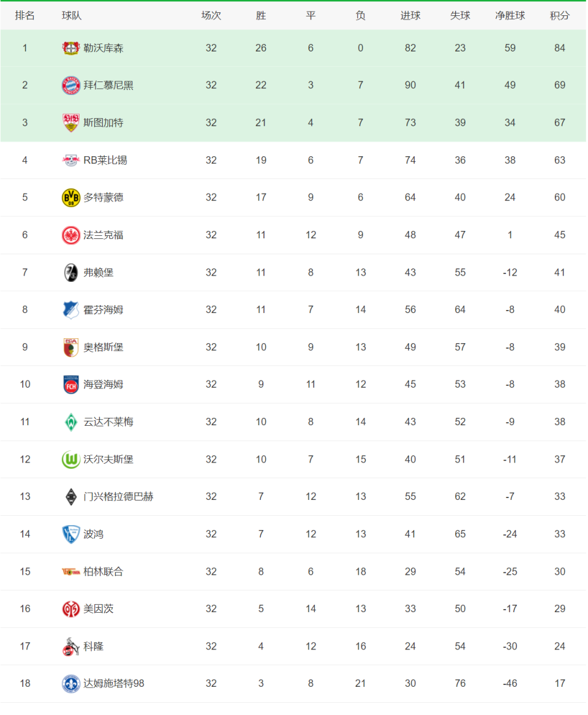Click the 球队 column header
This screenshot has height=715, width=588.
[72, 15]
